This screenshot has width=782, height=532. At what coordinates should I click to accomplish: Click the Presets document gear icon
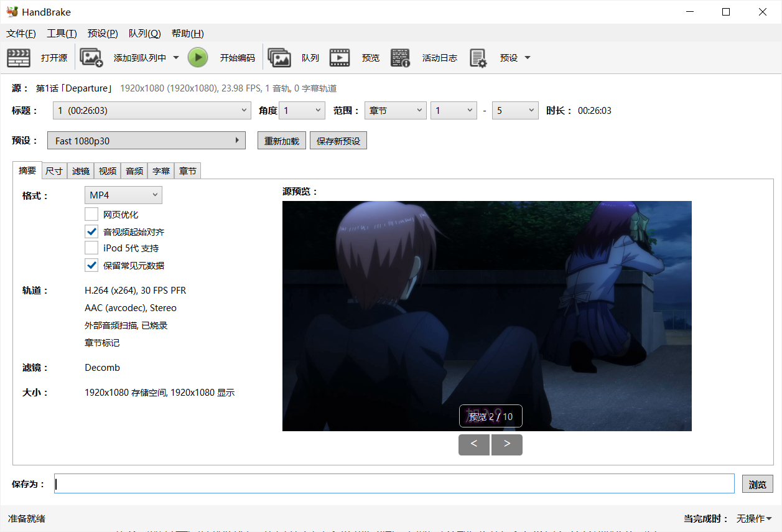click(478, 58)
